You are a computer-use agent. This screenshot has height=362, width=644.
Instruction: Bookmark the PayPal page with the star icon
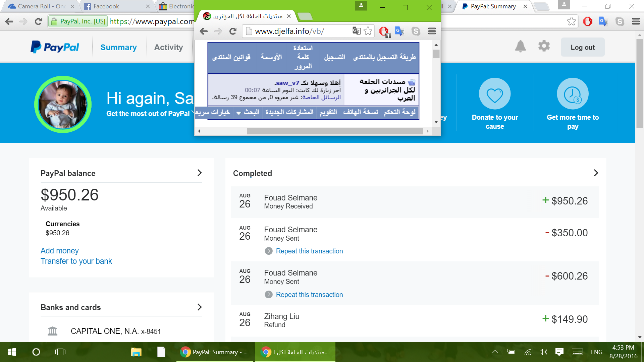coord(572,21)
